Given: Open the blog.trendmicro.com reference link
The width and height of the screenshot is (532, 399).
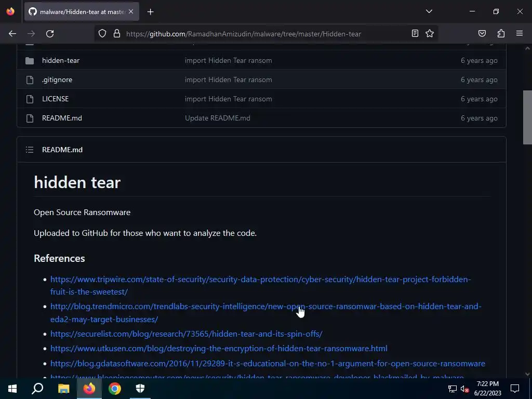Looking at the screenshot, I should [x=266, y=312].
